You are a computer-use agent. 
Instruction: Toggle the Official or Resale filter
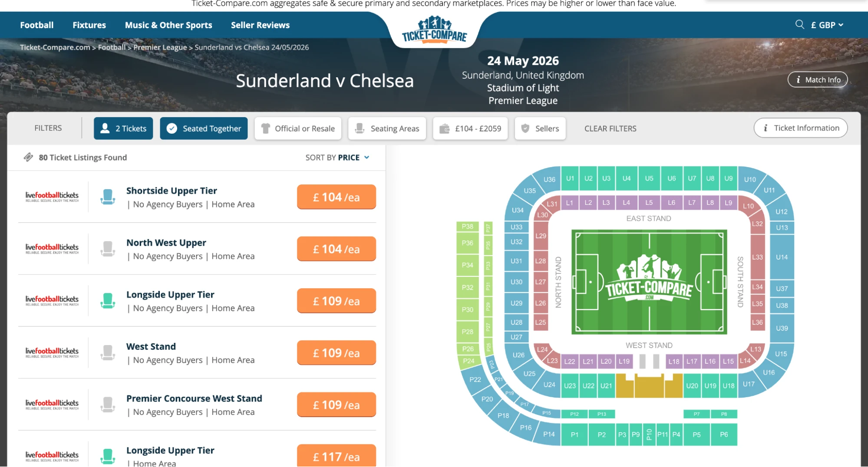coord(298,128)
